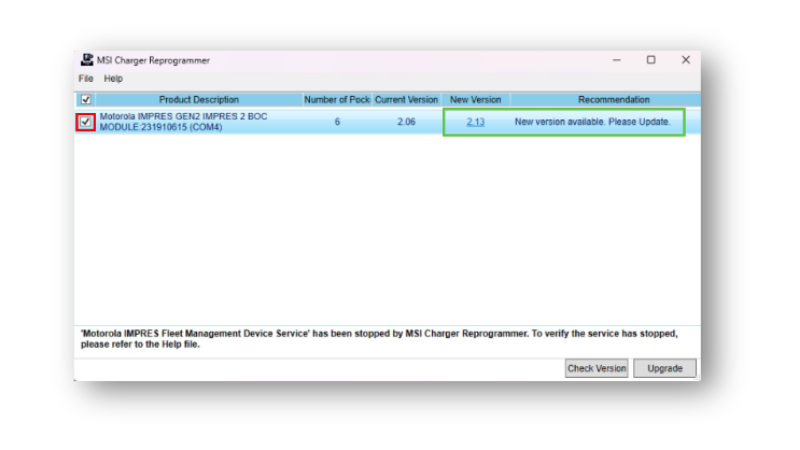Click the New Version column header
The width and height of the screenshot is (800, 450).
[x=475, y=100]
